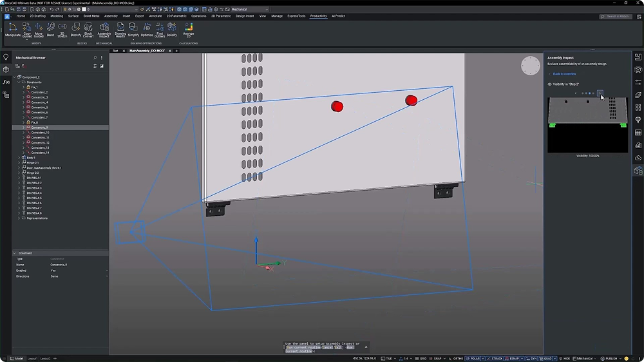Launch the Assembly Inspect tool
Image resolution: width=644 pixels, height=362 pixels.
pos(104,30)
